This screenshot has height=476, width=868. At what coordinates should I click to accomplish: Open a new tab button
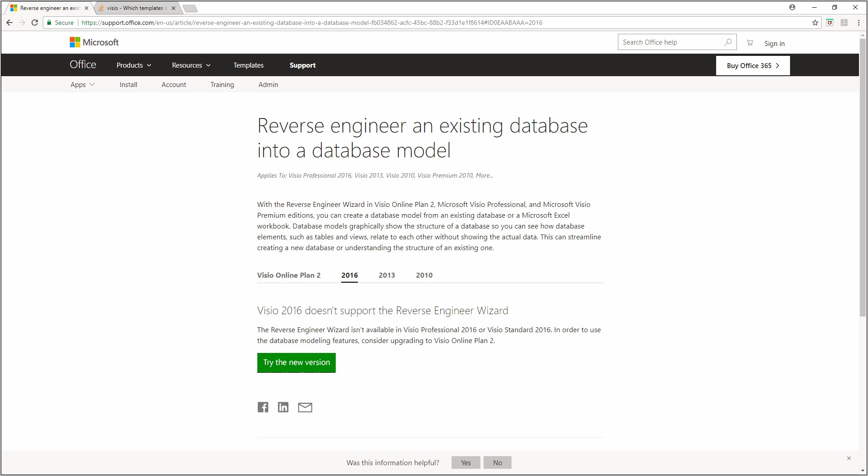pyautogui.click(x=191, y=8)
